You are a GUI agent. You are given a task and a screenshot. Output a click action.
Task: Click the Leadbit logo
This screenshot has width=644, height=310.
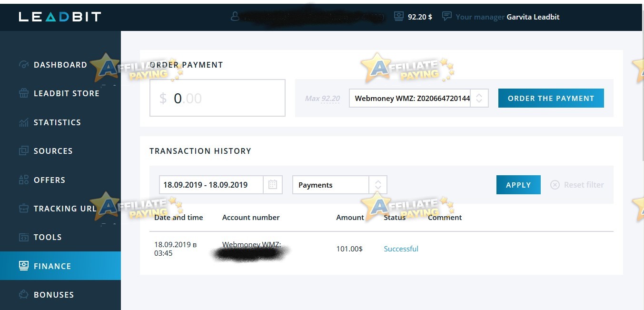[x=60, y=17]
